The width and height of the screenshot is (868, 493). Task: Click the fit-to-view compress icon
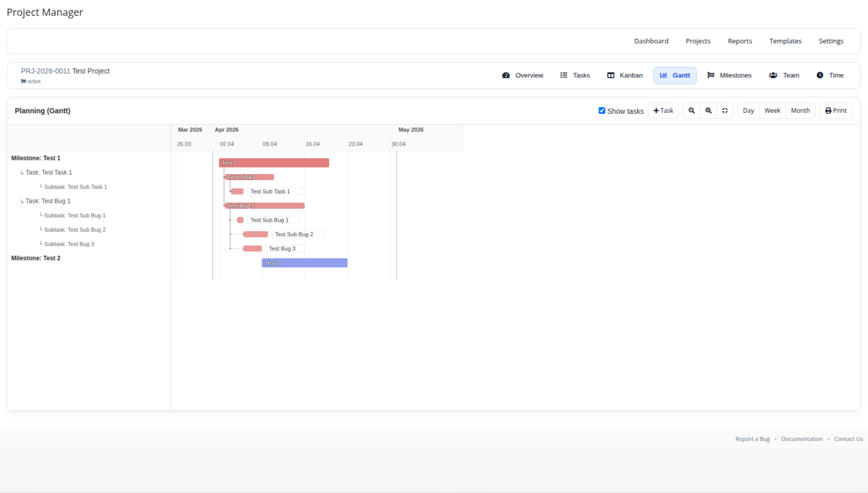coord(725,111)
